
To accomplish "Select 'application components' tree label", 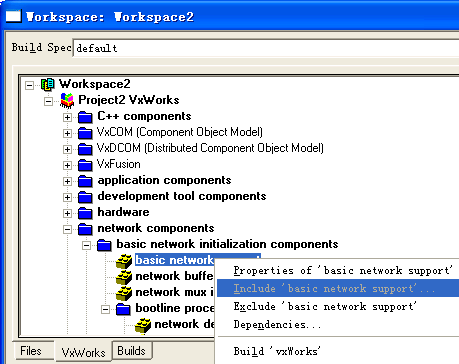I will 164,180.
